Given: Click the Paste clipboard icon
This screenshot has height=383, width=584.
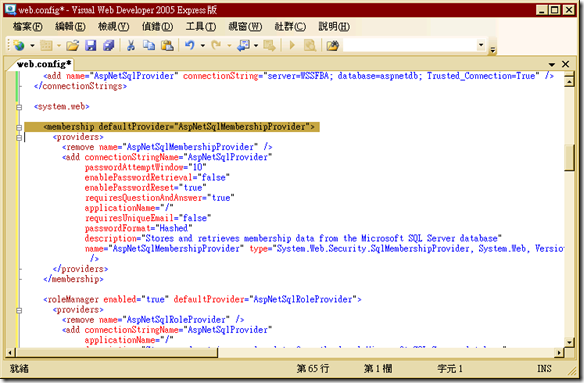Looking at the screenshot, I should (x=167, y=45).
